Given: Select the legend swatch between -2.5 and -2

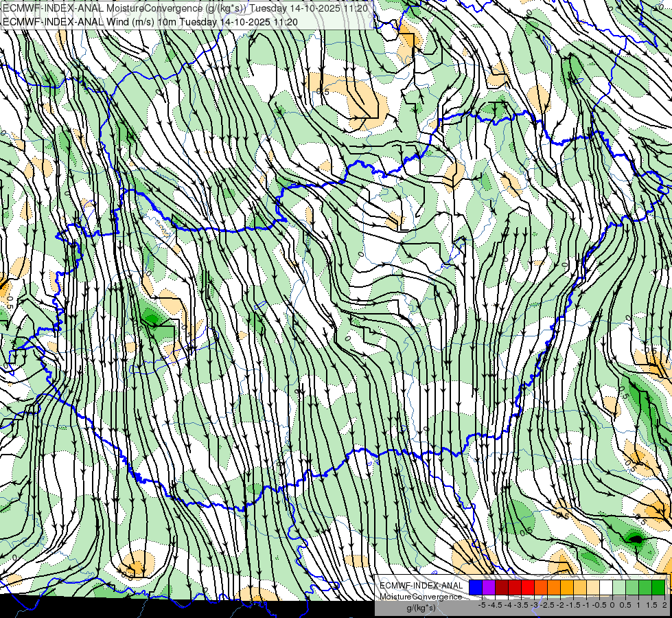Looking at the screenshot, I should point(554,587).
